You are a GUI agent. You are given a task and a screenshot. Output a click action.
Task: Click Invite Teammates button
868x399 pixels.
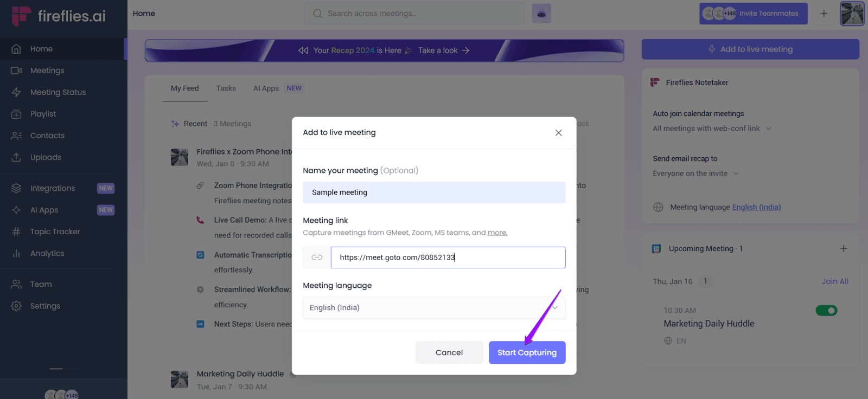point(753,14)
